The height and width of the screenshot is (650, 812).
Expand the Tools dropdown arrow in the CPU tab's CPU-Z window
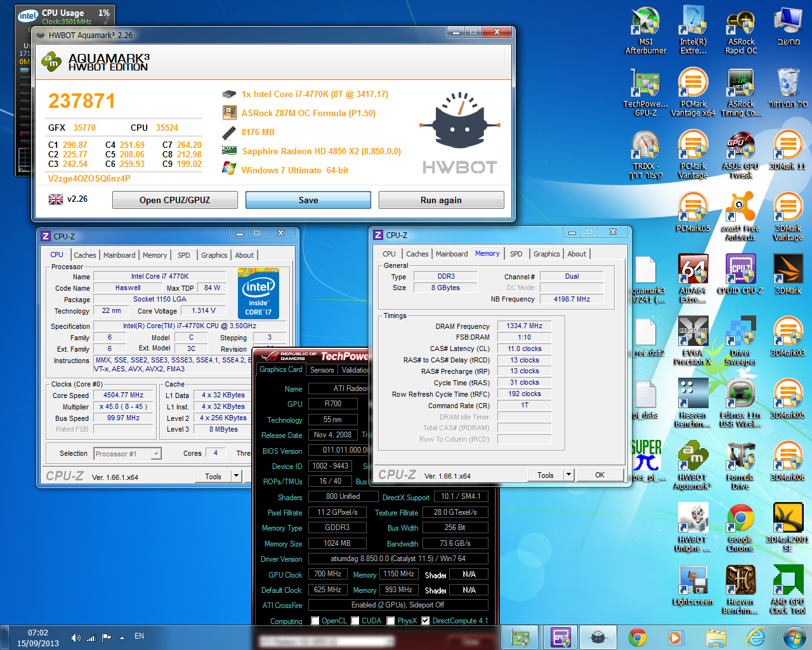point(237,476)
